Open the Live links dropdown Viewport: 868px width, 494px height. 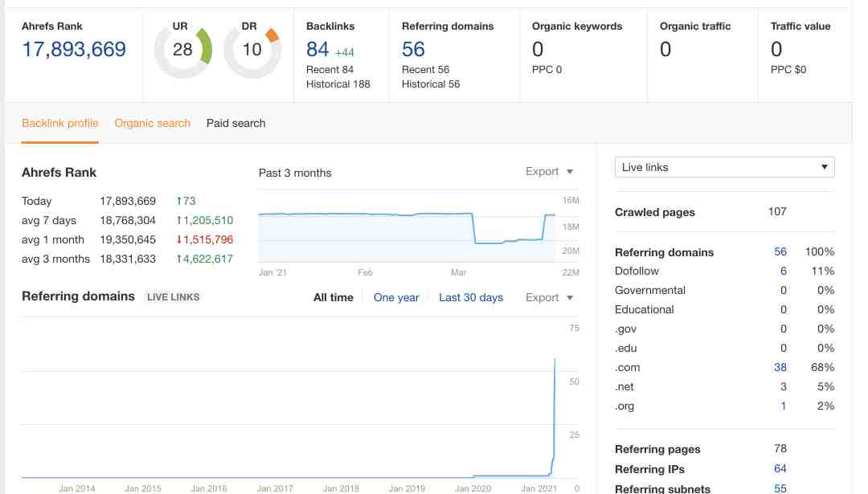coord(725,167)
